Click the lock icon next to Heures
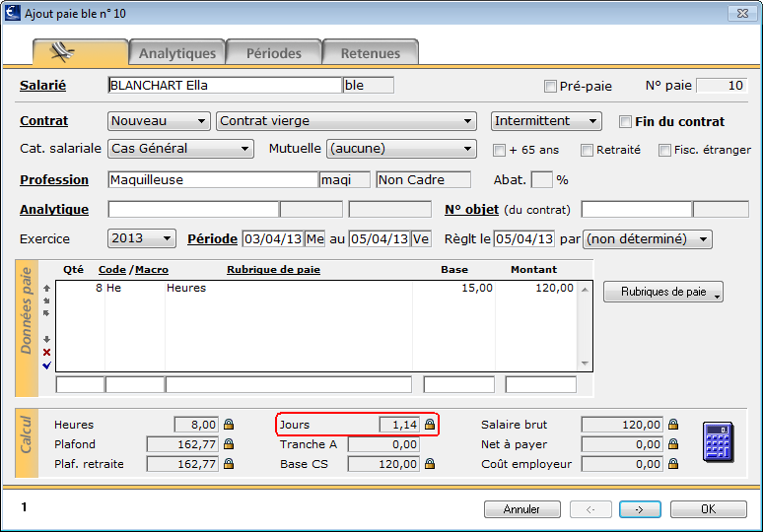Image resolution: width=763 pixels, height=532 pixels. click(x=229, y=425)
